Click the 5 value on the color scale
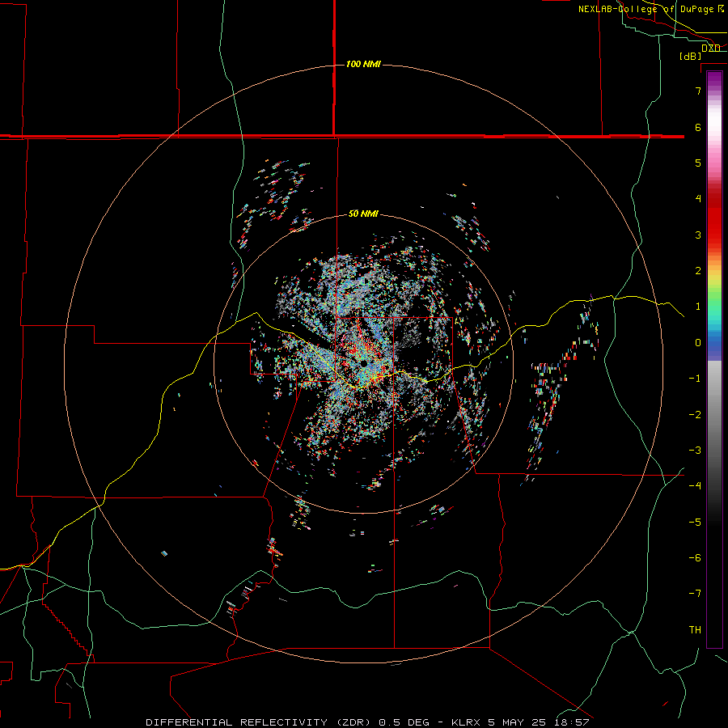 coord(698,163)
